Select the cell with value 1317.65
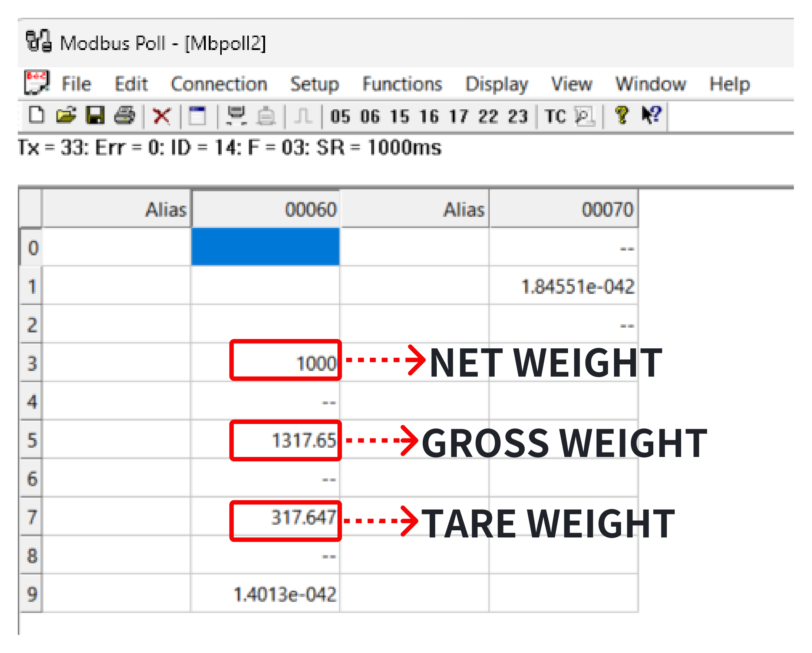This screenshot has width=812, height=653. pos(265,439)
